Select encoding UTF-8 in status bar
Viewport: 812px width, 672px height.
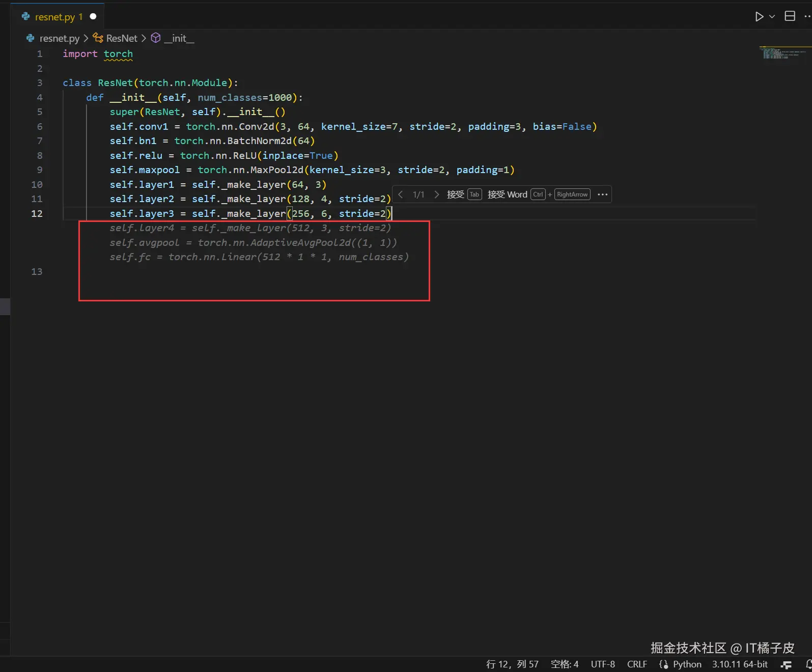[603, 664]
